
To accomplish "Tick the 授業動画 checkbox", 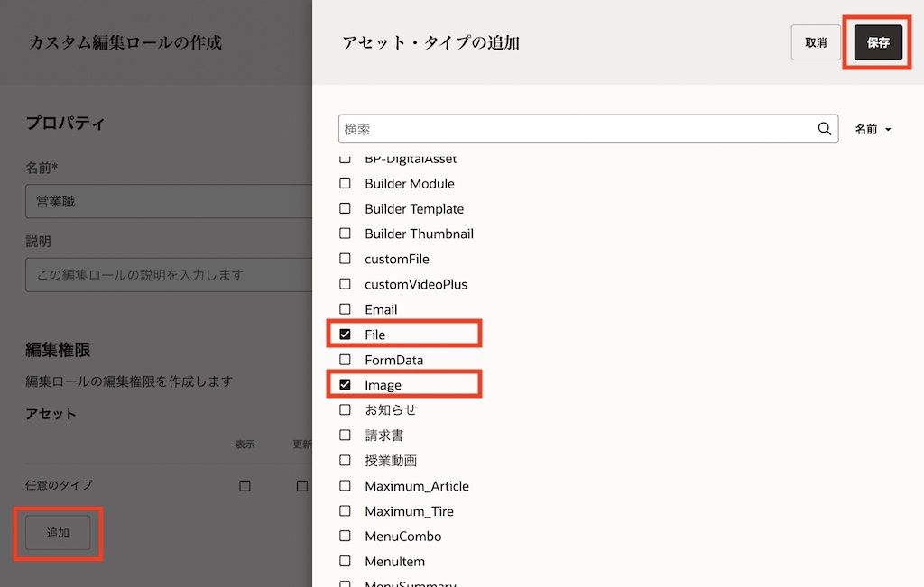I will coord(345,460).
